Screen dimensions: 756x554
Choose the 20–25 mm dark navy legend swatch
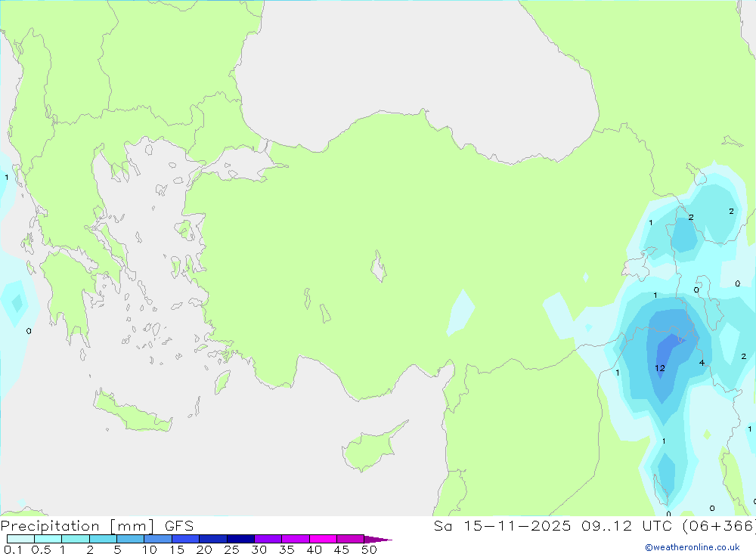coord(212,539)
